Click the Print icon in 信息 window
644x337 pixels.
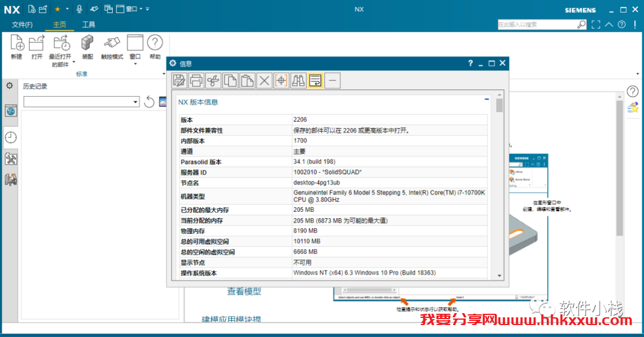(x=196, y=81)
